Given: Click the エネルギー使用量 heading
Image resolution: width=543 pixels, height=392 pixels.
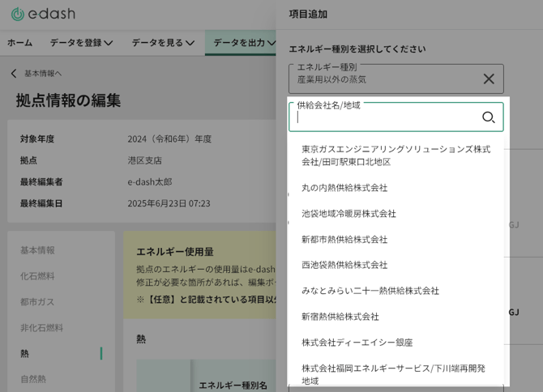Looking at the screenshot, I should (175, 252).
